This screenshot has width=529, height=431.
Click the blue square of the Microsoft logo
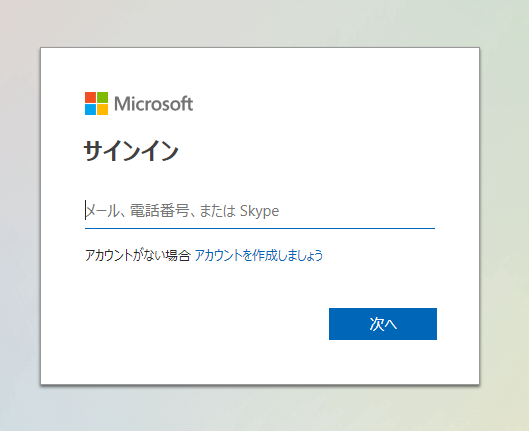coord(90,110)
